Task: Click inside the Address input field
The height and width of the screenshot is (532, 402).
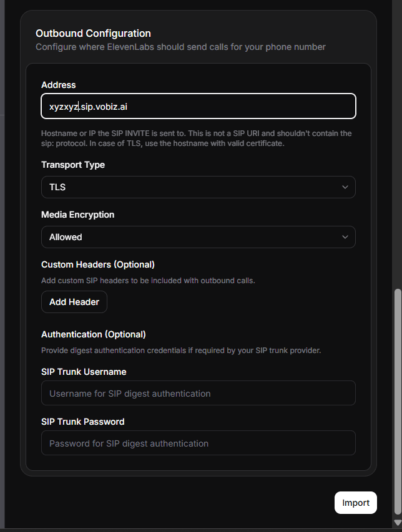Action: tap(198, 106)
